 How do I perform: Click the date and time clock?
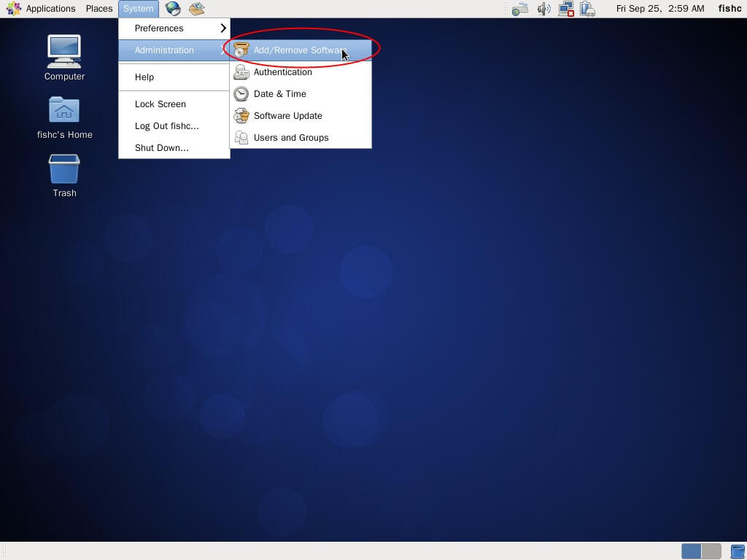click(x=659, y=9)
